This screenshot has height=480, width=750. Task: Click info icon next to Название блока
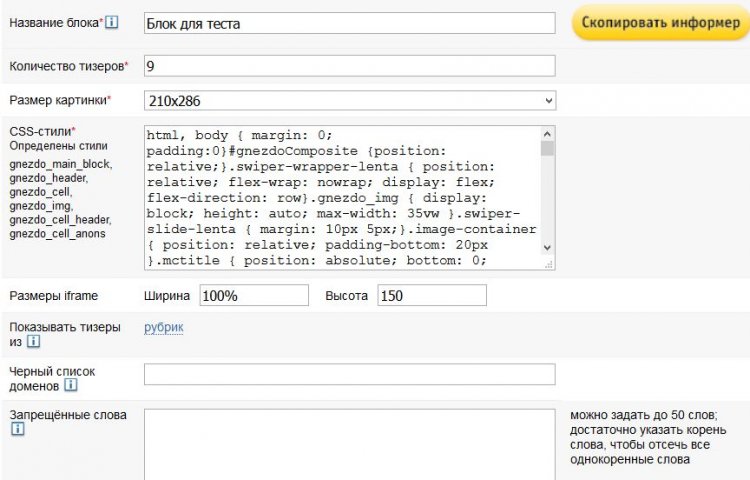click(111, 22)
